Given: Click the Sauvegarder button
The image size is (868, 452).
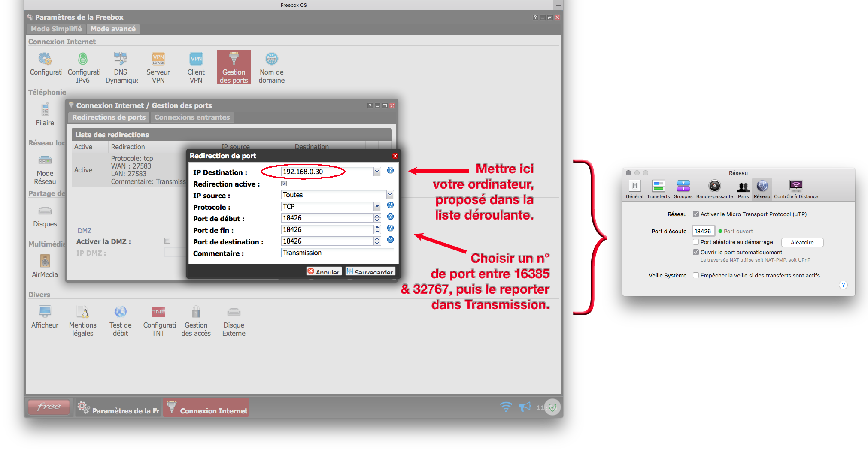Looking at the screenshot, I should coord(370,272).
